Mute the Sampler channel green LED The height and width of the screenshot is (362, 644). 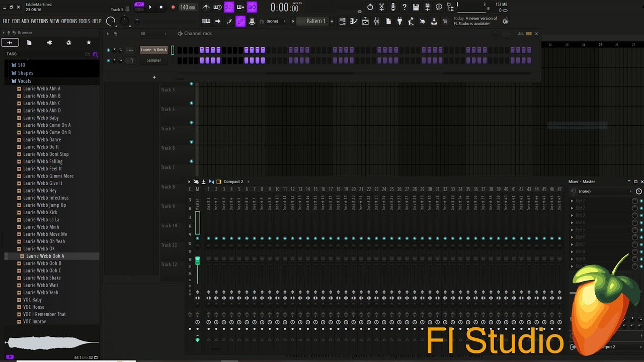(108, 60)
